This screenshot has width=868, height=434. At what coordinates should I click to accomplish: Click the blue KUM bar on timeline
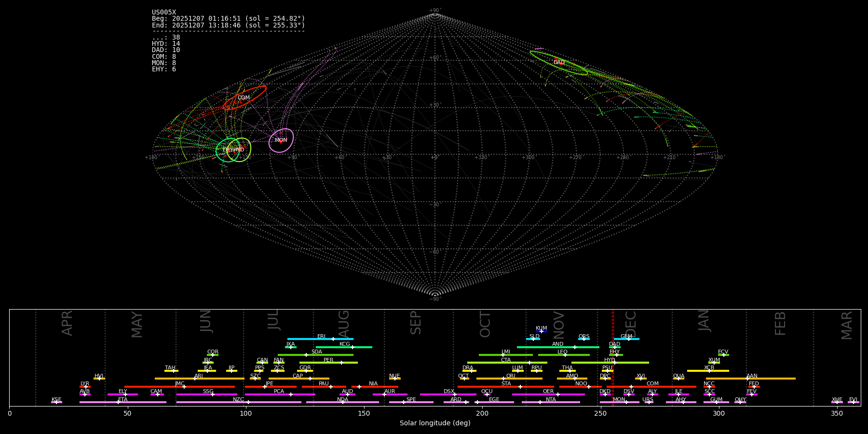coord(542,331)
